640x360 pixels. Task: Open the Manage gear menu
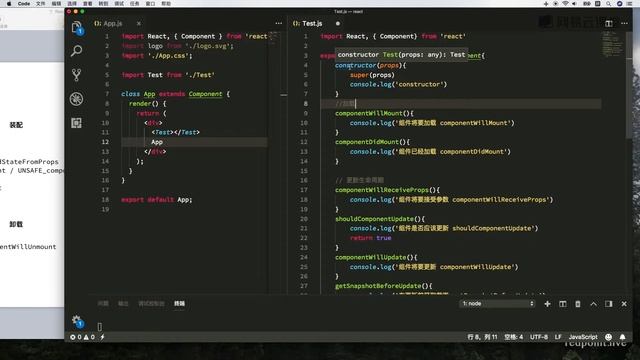tap(77, 321)
